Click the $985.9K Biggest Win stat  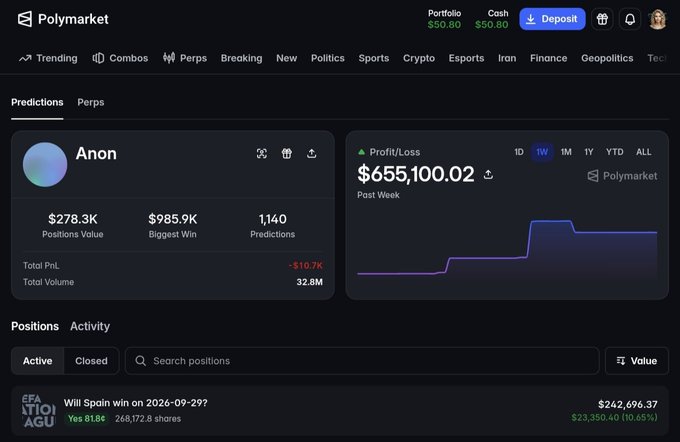click(x=173, y=226)
